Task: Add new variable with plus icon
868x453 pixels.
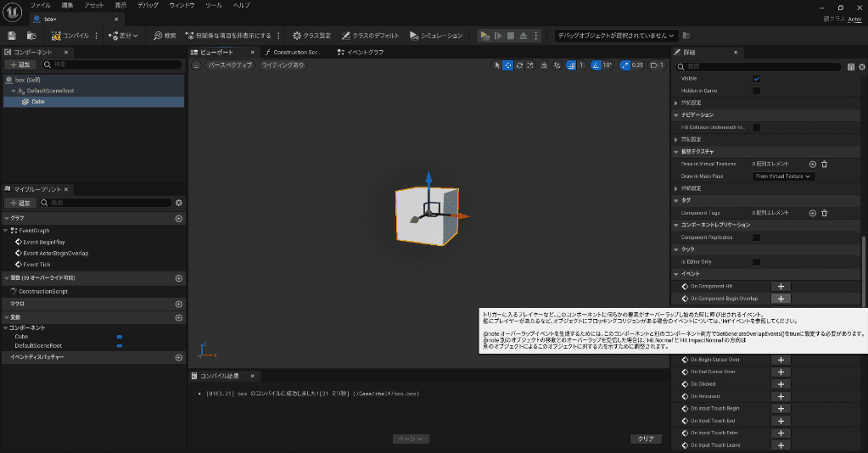Action: coord(179,318)
